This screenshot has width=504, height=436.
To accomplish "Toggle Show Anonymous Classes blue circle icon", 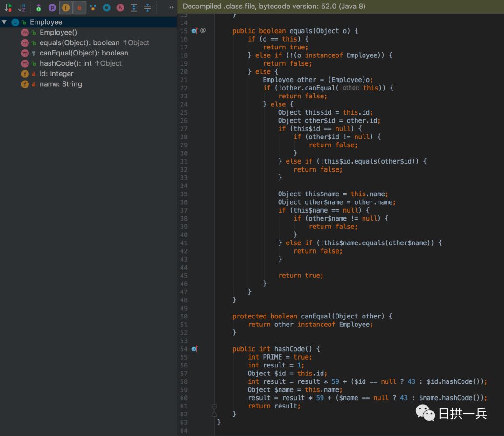I will 107,7.
